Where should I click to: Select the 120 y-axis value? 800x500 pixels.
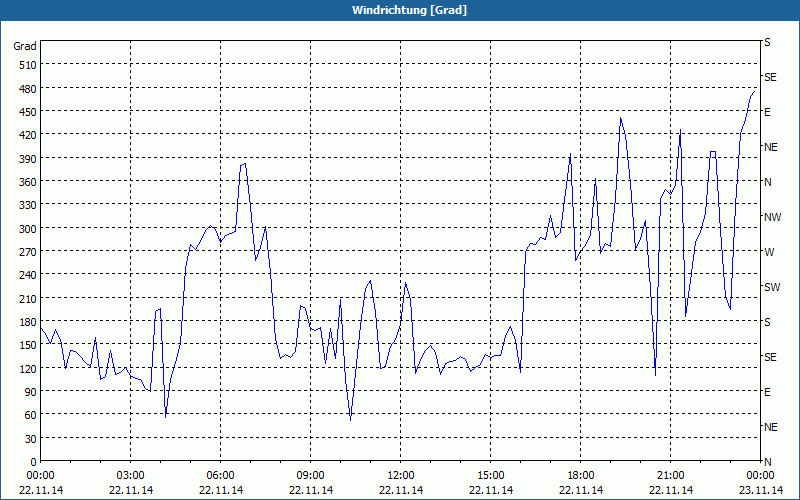click(29, 368)
